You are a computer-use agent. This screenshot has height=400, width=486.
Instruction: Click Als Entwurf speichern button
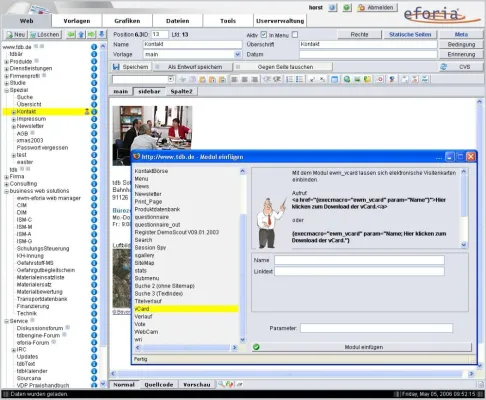tap(193, 67)
